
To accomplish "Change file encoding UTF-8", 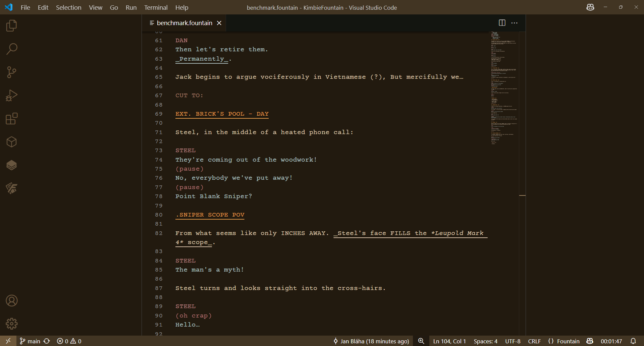I will pyautogui.click(x=513, y=341).
